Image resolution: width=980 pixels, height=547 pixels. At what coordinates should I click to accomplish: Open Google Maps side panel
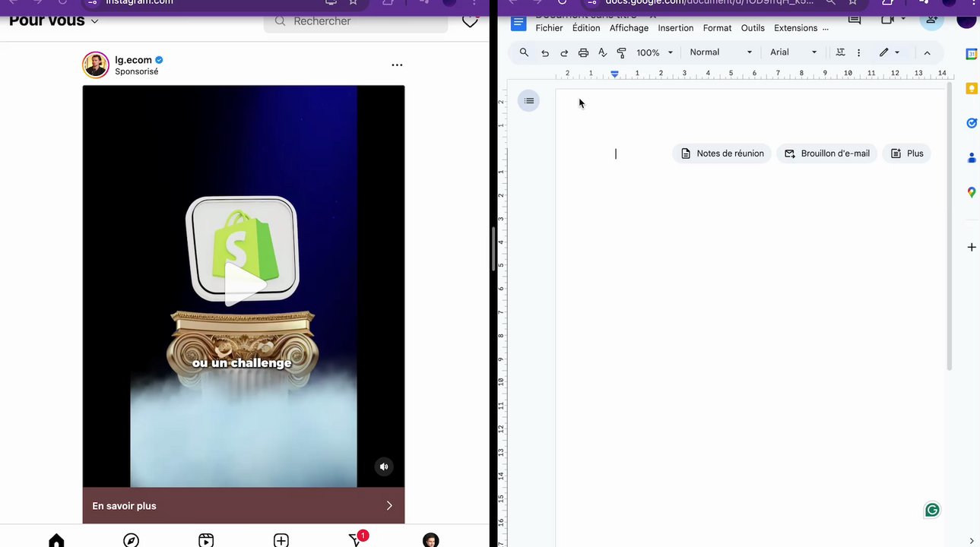pyautogui.click(x=971, y=193)
